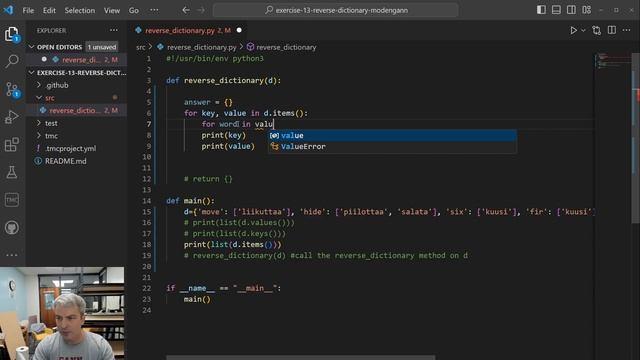
Task: Open the GitHub view icon
Action: pyautogui.click(x=12, y=227)
